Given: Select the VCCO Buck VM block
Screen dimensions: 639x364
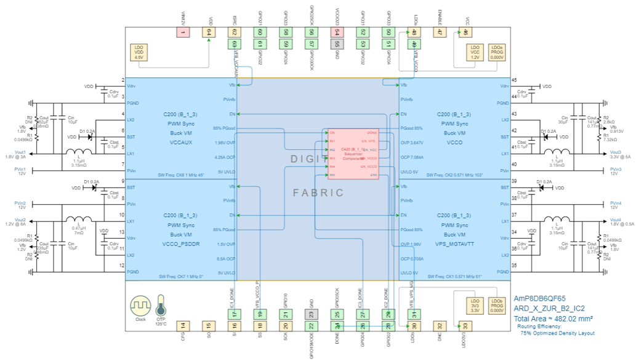Looking at the screenshot, I should 454,128.
